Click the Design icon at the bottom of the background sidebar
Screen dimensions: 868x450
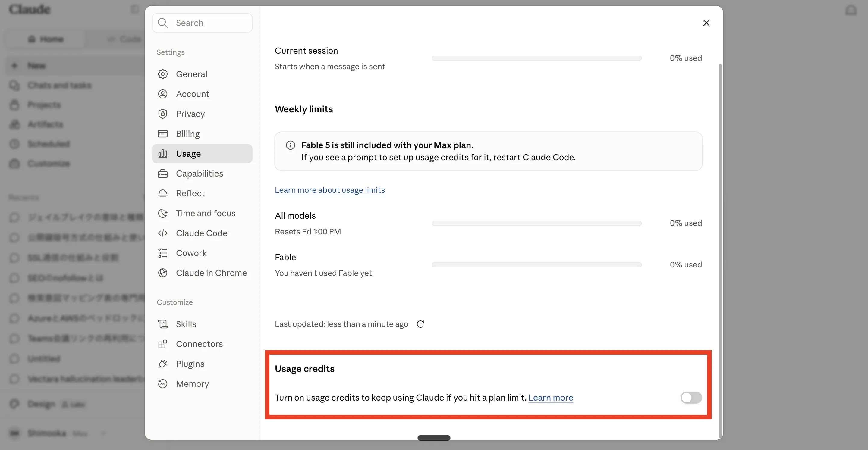14,404
